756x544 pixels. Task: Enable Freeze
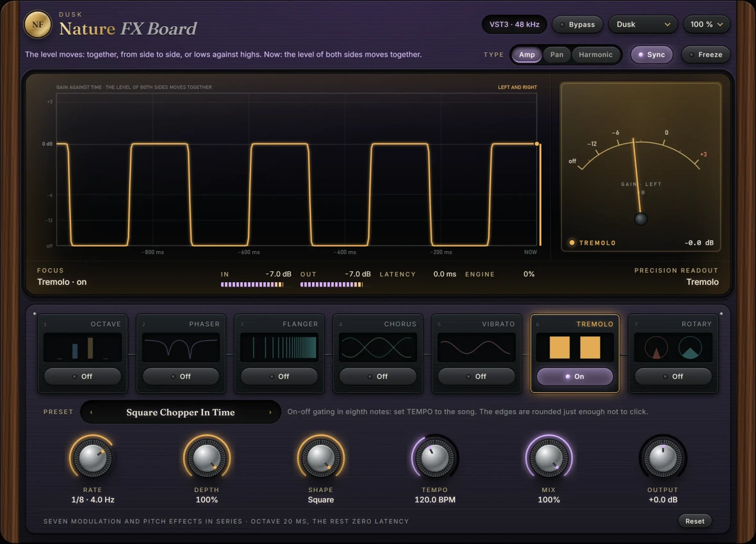706,55
